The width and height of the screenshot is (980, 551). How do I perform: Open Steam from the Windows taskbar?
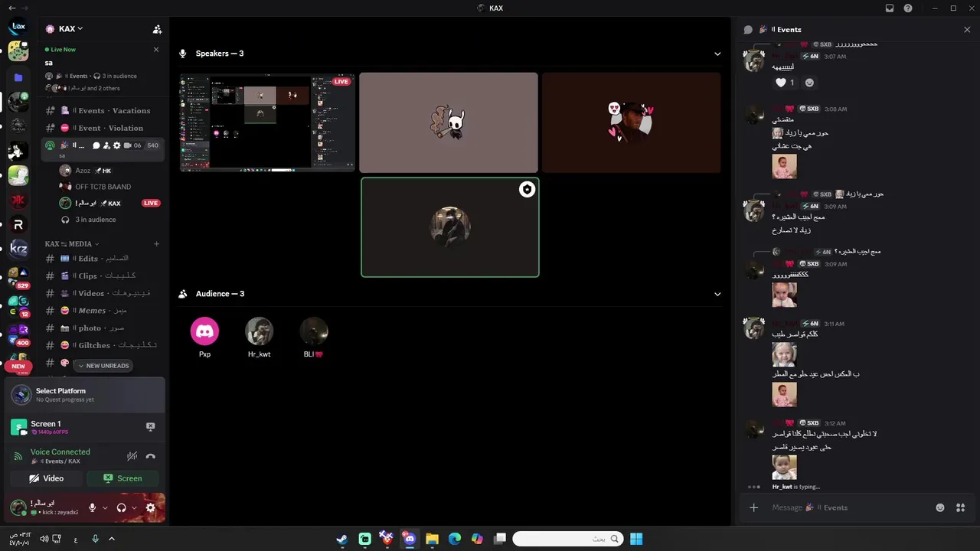pyautogui.click(x=342, y=539)
